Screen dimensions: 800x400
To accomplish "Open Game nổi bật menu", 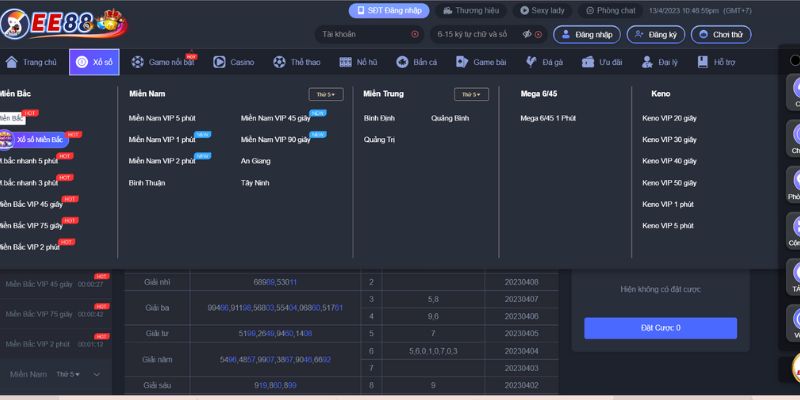I will pos(163,62).
